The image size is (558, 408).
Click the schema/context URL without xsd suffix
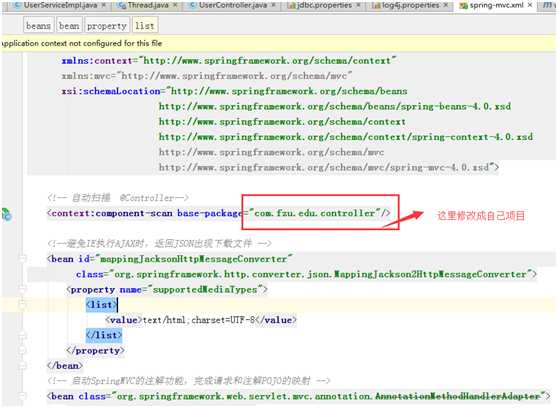click(x=282, y=122)
